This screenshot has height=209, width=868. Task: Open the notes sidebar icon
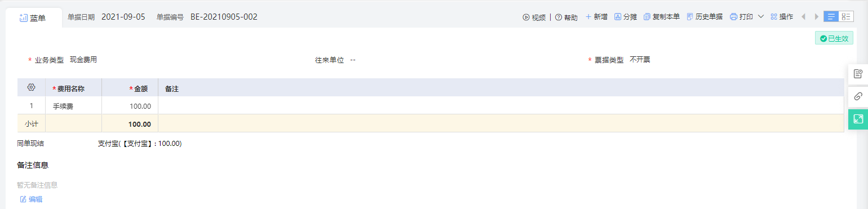[858, 74]
